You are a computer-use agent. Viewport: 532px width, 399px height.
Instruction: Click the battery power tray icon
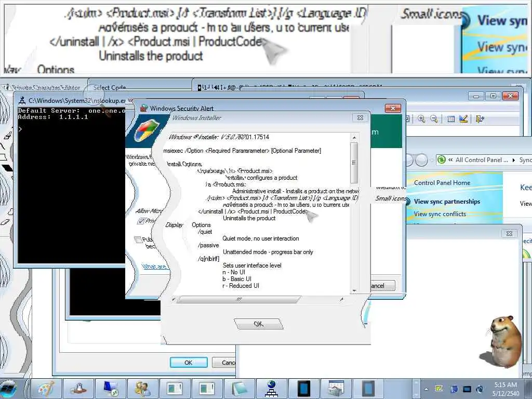click(x=440, y=389)
